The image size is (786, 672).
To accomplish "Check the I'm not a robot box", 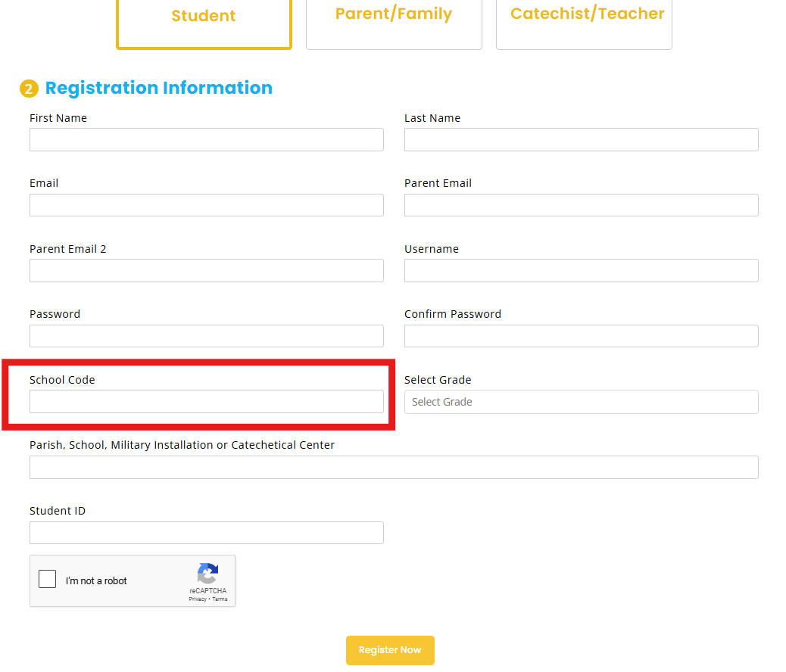I will click(x=48, y=580).
